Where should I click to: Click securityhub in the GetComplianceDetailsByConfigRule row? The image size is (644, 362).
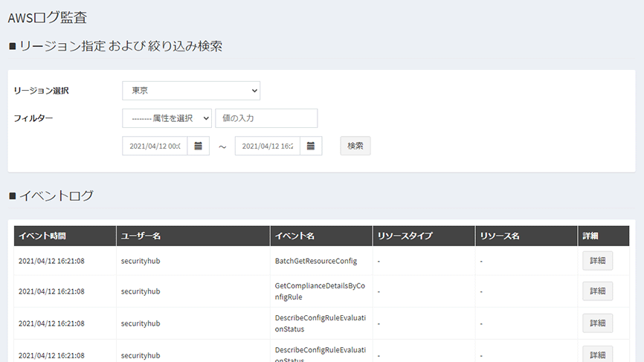(141, 291)
